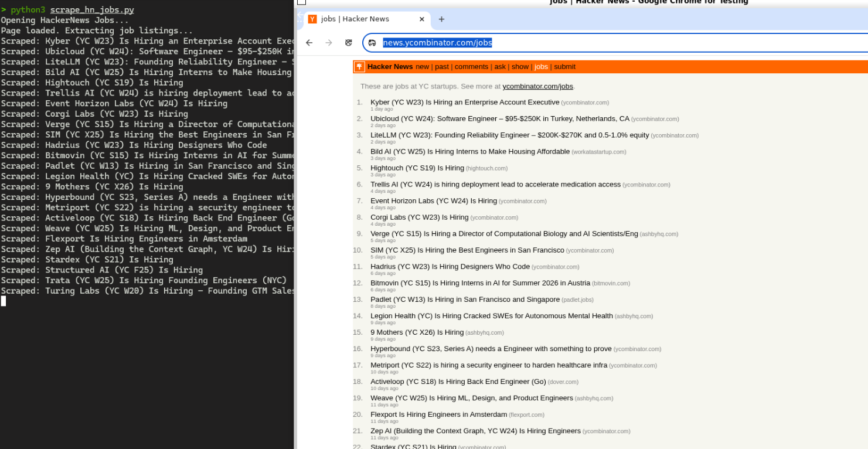868x449 pixels.
Task: Reload the Hacker News page in Chrome
Action: tap(349, 43)
